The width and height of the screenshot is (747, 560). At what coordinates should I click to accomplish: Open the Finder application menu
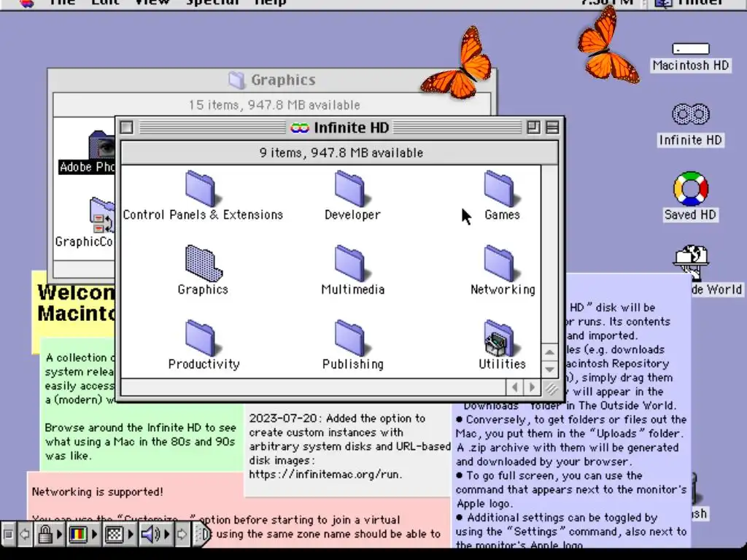click(690, 2)
